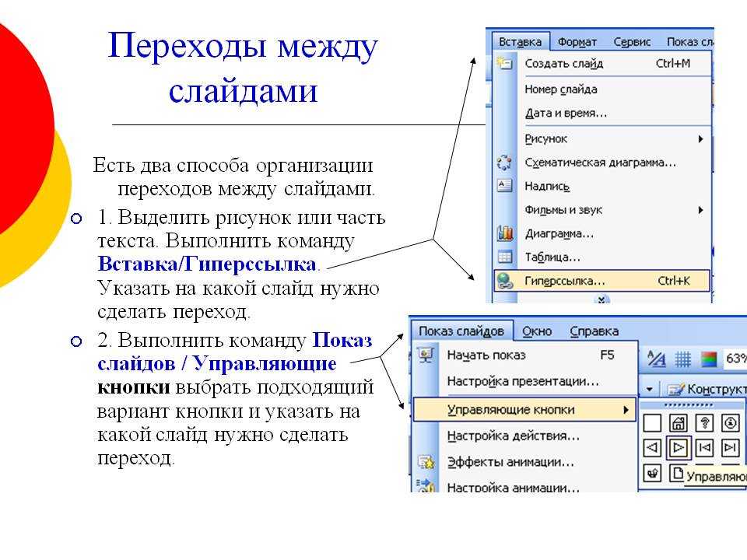Viewport: 747px width, 560px height.
Task: Click the Диаграмма bar chart icon
Action: [x=504, y=233]
